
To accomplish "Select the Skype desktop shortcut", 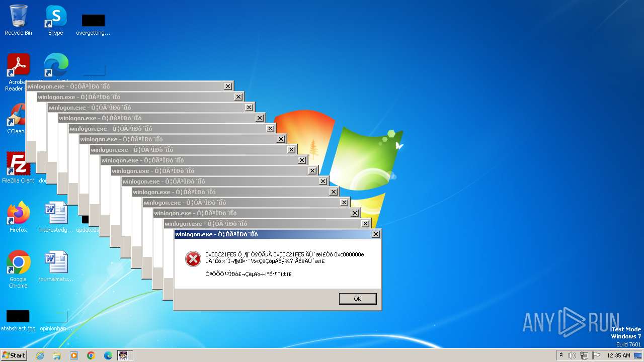I will click(56, 21).
